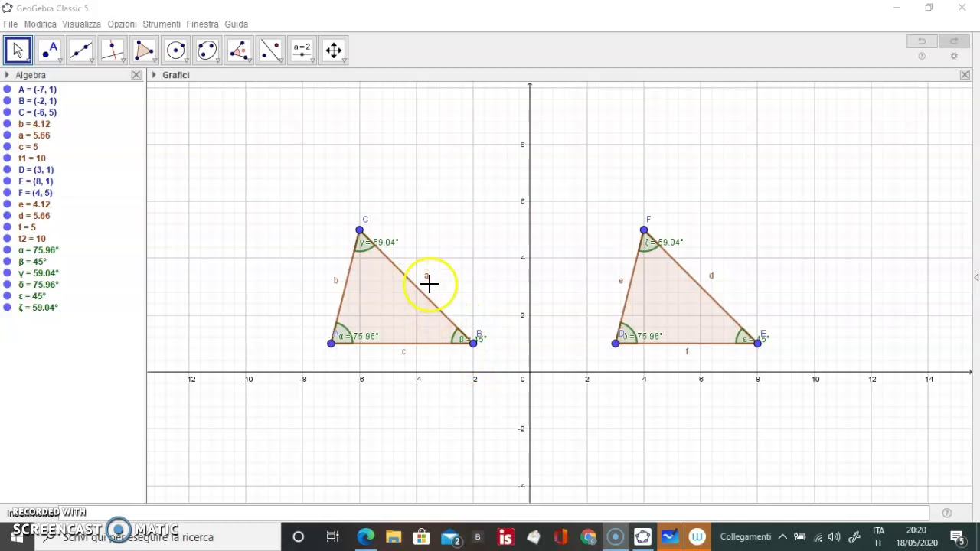Collapse the Algebra panel title arrow
Screen dimensions: 980x551
coord(7,75)
